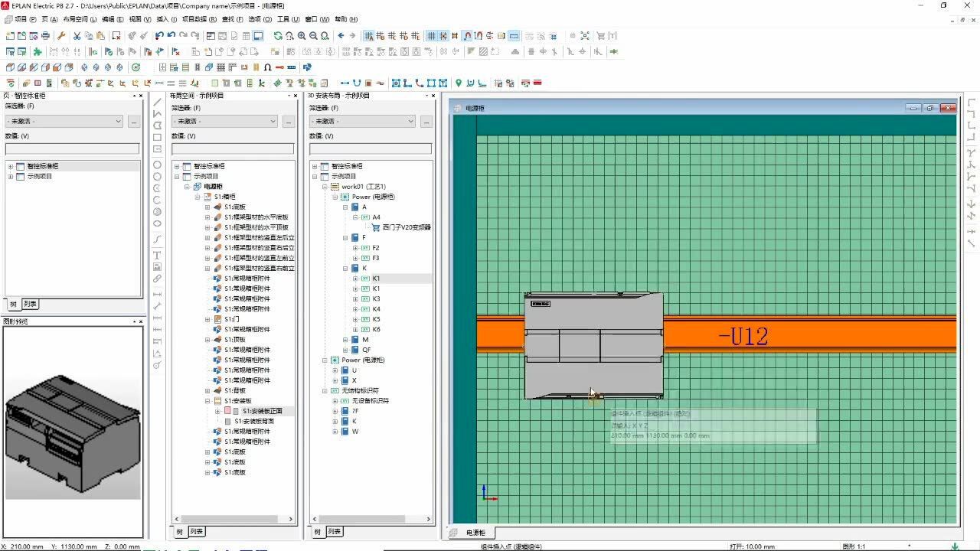Toggle the grid display button
The image size is (980, 551).
tap(431, 36)
